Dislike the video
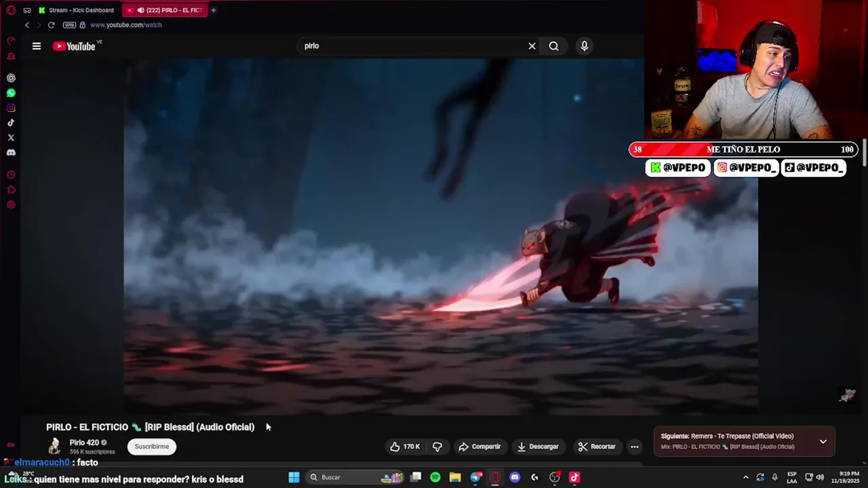Screen dimensions: 868x488 (437, 447)
